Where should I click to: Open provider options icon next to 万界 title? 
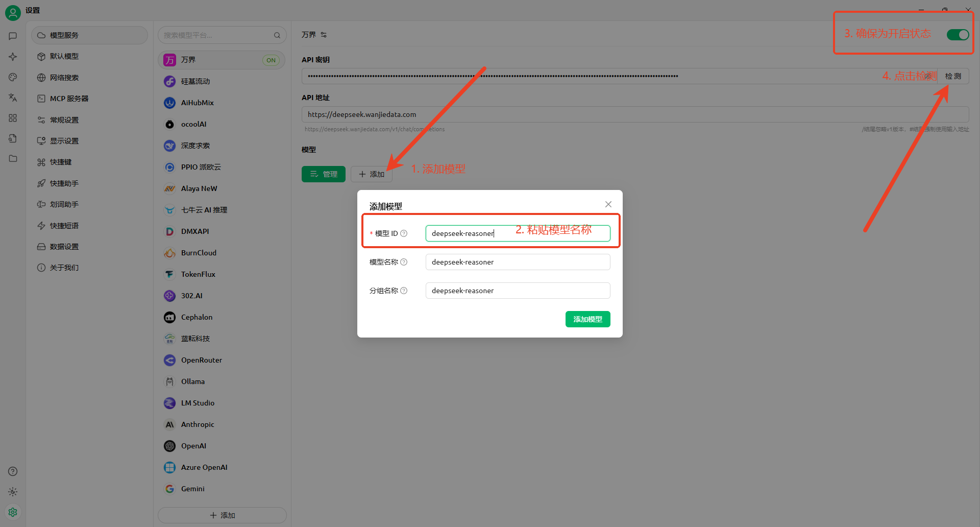coord(324,35)
